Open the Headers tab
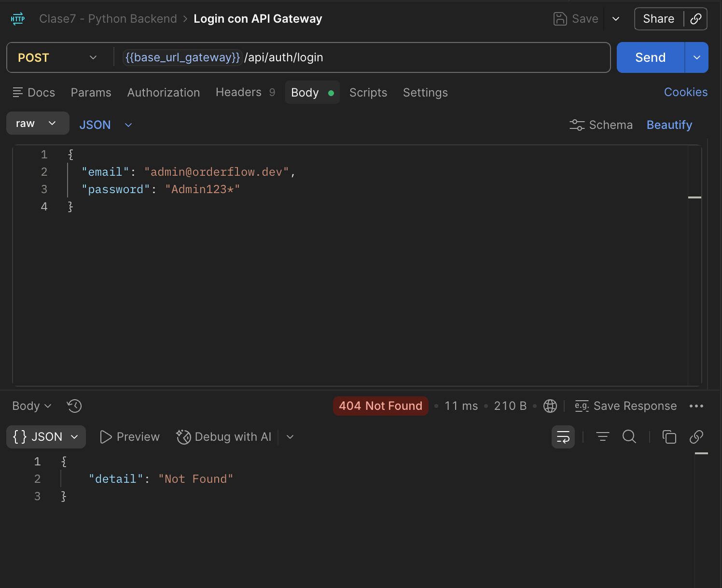Screen dimensions: 722x588 coord(245,92)
